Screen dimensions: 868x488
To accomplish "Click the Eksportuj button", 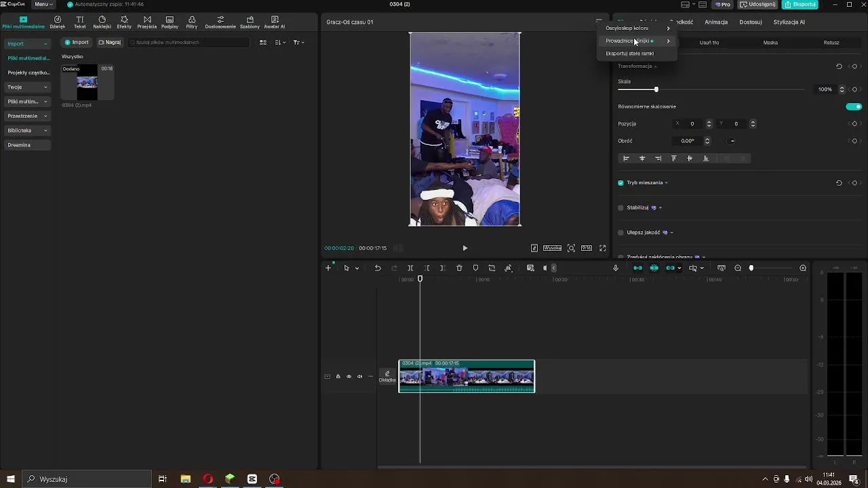I will 800,4.
